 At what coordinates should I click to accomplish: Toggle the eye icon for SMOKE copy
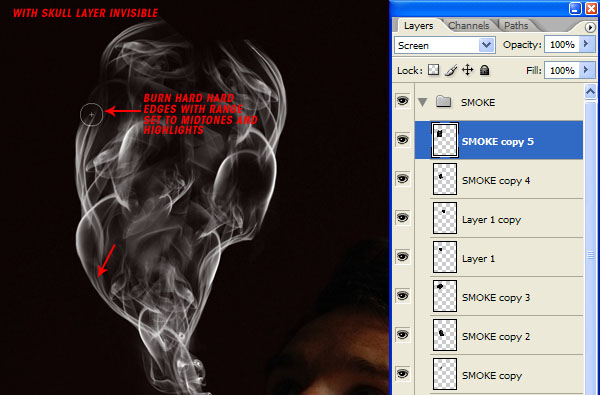point(402,374)
